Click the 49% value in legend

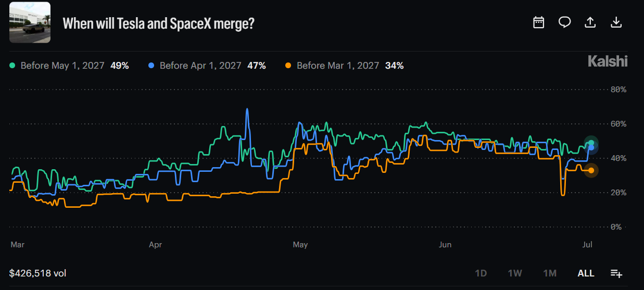[x=120, y=66]
